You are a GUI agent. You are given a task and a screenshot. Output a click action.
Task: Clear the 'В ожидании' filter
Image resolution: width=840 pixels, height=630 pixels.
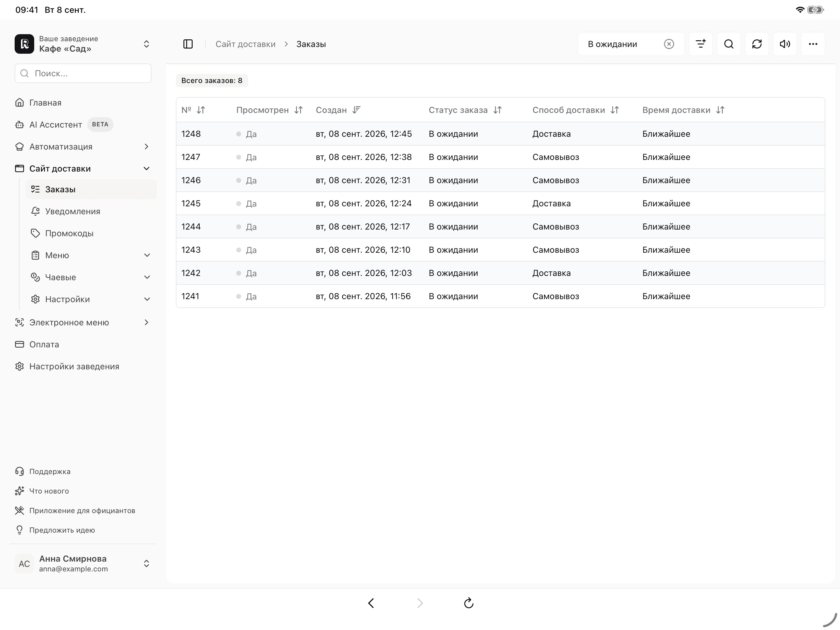tap(669, 44)
